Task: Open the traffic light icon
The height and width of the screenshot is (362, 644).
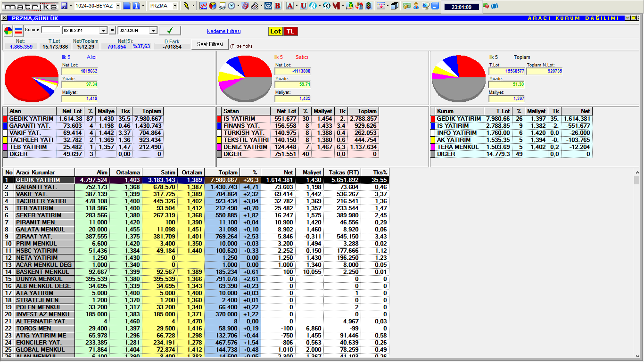Action: (x=368, y=6)
